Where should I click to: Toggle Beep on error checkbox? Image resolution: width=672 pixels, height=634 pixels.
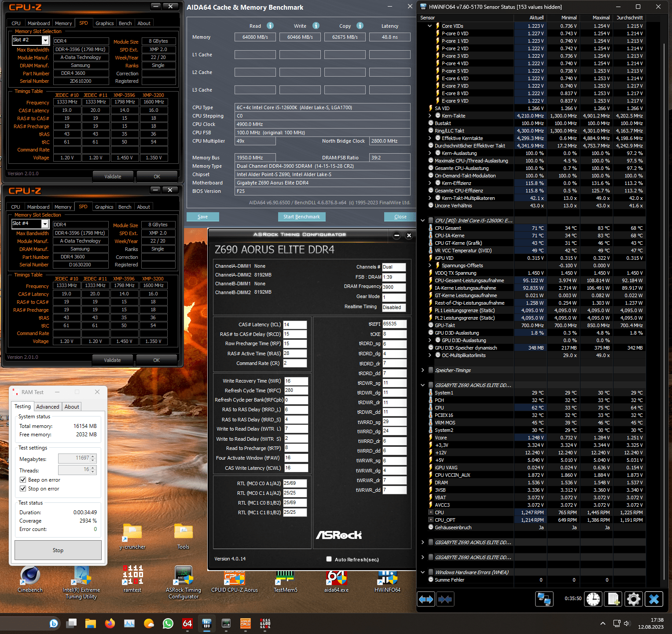coord(23,480)
